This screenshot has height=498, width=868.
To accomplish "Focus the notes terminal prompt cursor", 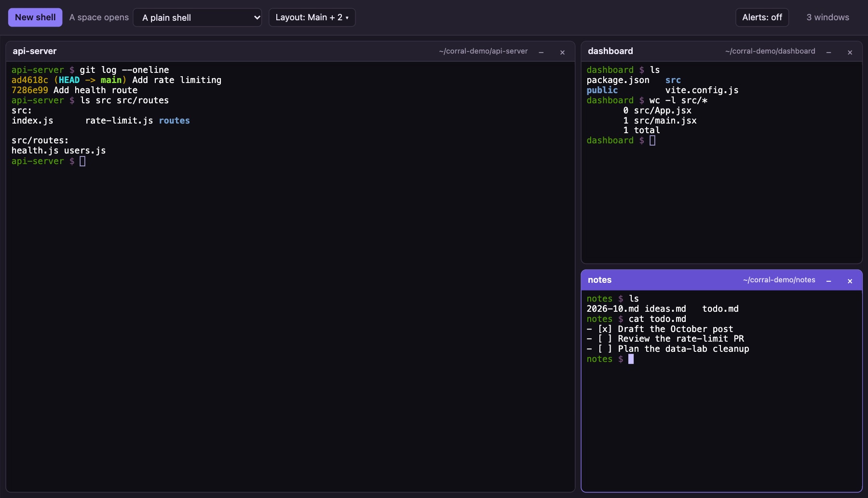I will click(x=631, y=359).
